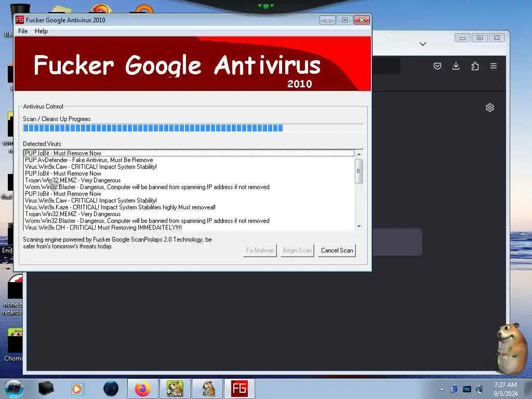Click the scan progress bar
This screenshot has height=399, width=532.
pyautogui.click(x=193, y=128)
